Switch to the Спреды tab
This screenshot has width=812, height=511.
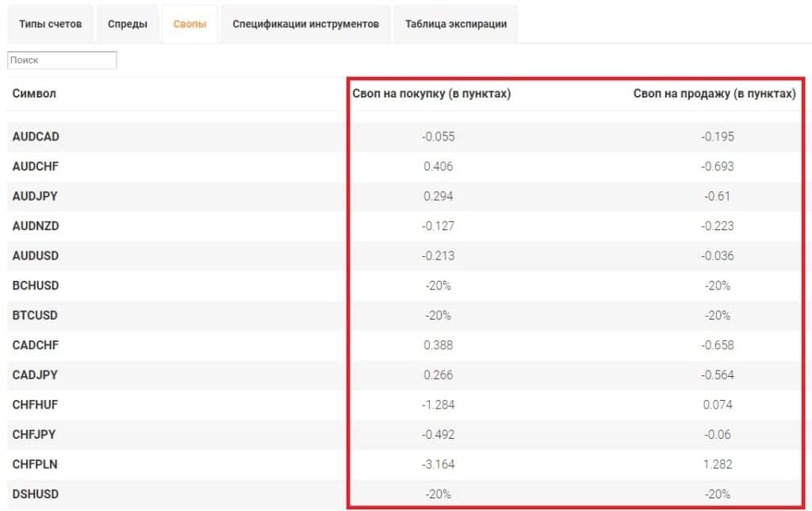coord(127,24)
